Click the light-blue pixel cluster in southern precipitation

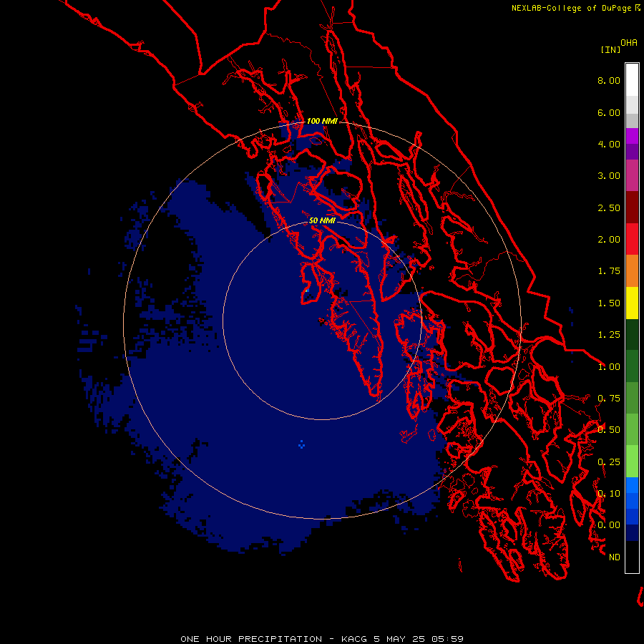click(302, 444)
